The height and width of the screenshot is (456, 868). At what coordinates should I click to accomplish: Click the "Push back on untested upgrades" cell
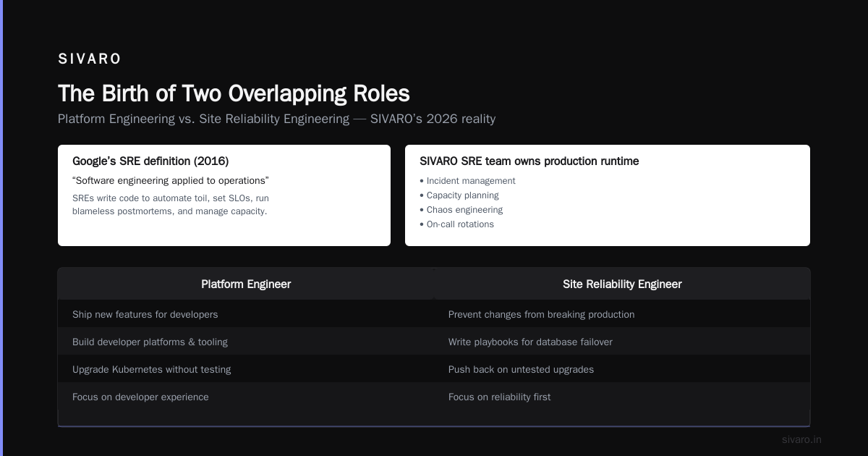(622, 369)
